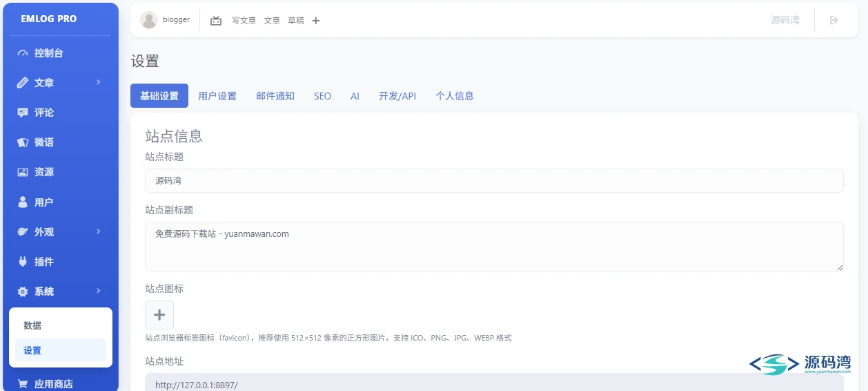The width and height of the screenshot is (868, 391).
Task: Click the 应用商店 shopping cart icon
Action: (23, 384)
